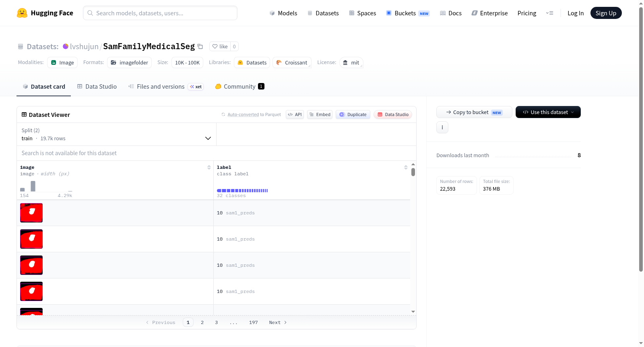Screen dimensions: 644x347
Task: Click the Image modality tag
Action: [x=62, y=62]
